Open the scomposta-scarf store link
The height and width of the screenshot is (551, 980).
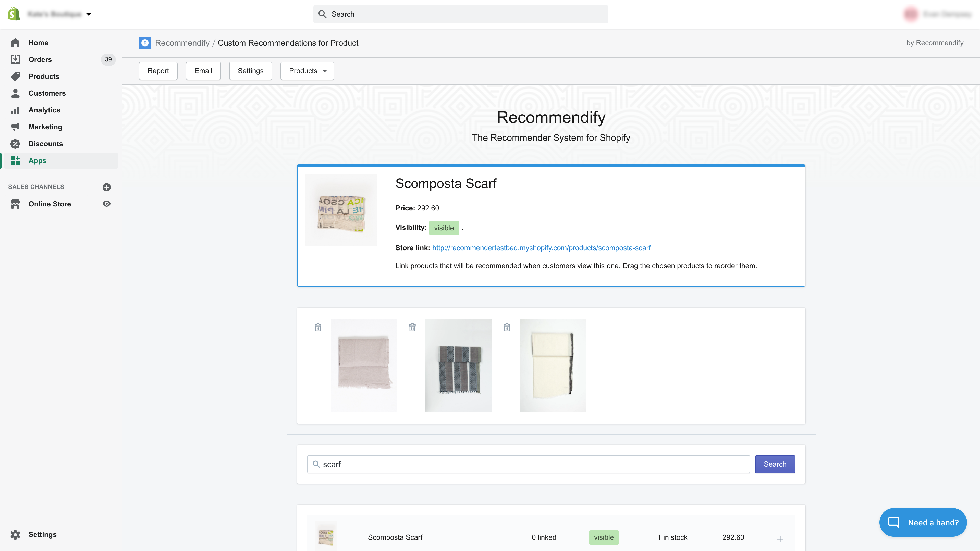tap(541, 248)
